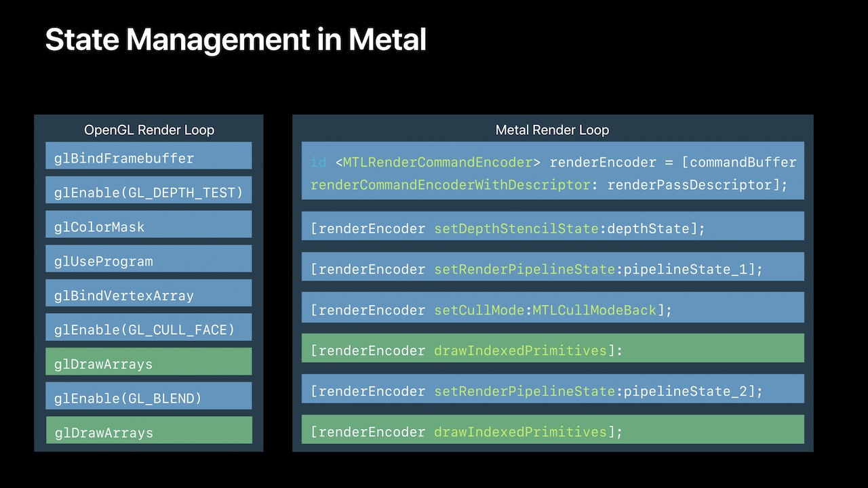The height and width of the screenshot is (488, 868).
Task: Click the glBindFramebuffer block
Action: click(149, 156)
